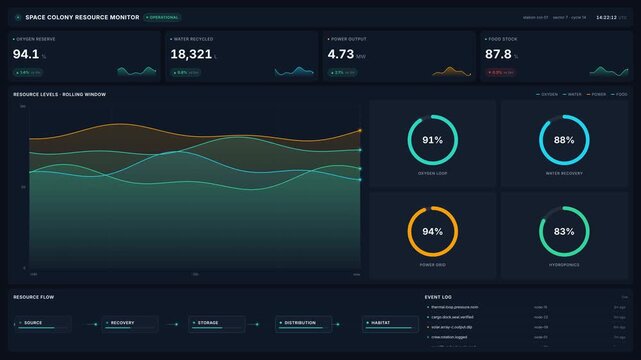Open the Oxygen Reserve card value 94.1

tap(26, 54)
